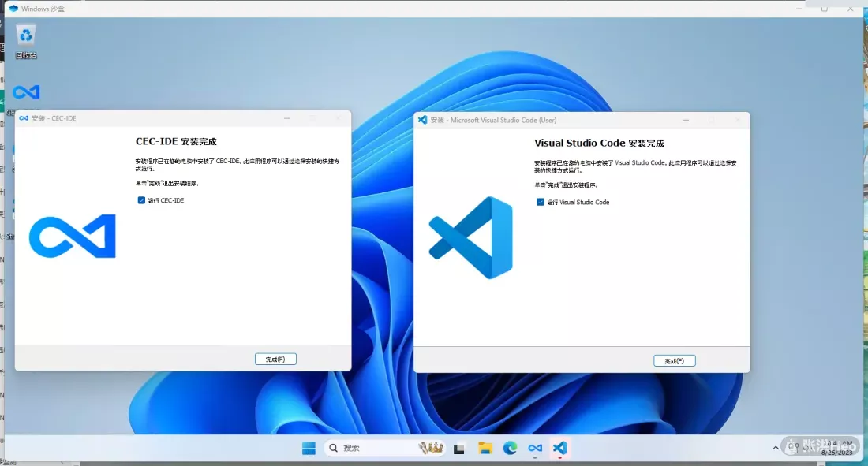
Task: Click the large Visual Studio Code logo
Action: click(x=471, y=237)
